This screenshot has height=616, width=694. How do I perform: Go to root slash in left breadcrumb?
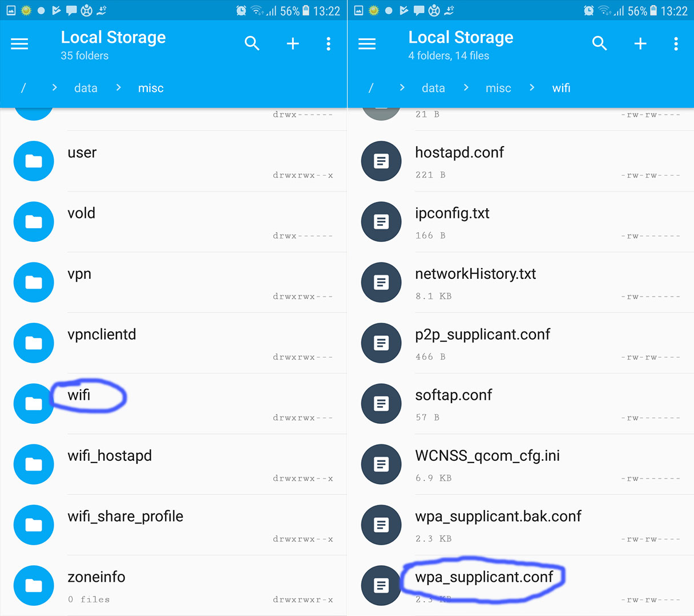click(23, 88)
